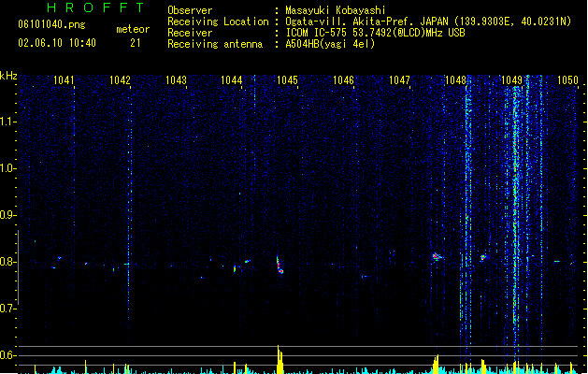Image resolution: width=588 pixels, height=374 pixels.
Task: Click the 0.6 kHz frequency axis label
Action: click(x=7, y=355)
